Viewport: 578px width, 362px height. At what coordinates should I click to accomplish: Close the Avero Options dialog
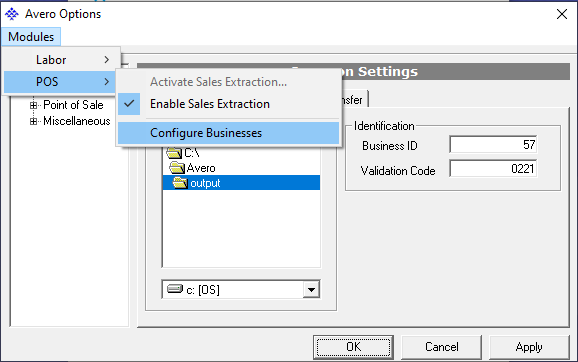(x=562, y=14)
